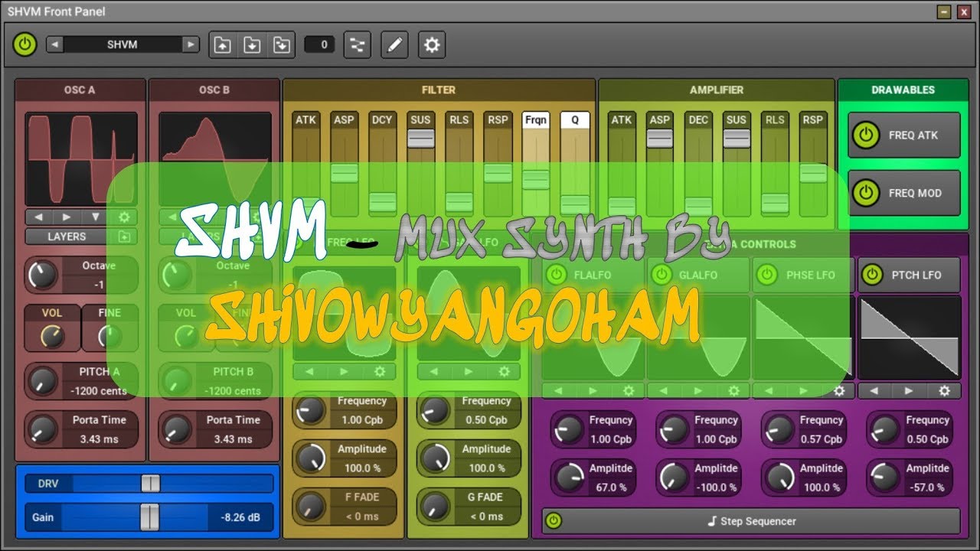Click the G FADE knob
The image size is (980, 551).
point(436,507)
